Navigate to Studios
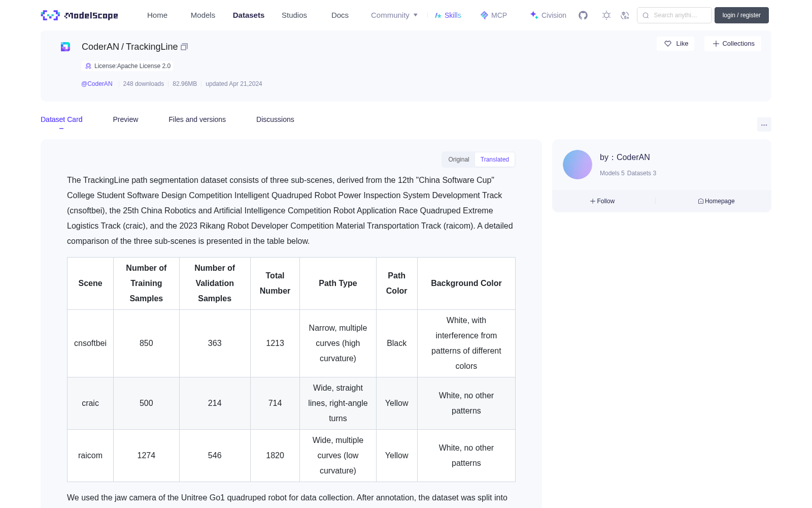 pyautogui.click(x=294, y=15)
